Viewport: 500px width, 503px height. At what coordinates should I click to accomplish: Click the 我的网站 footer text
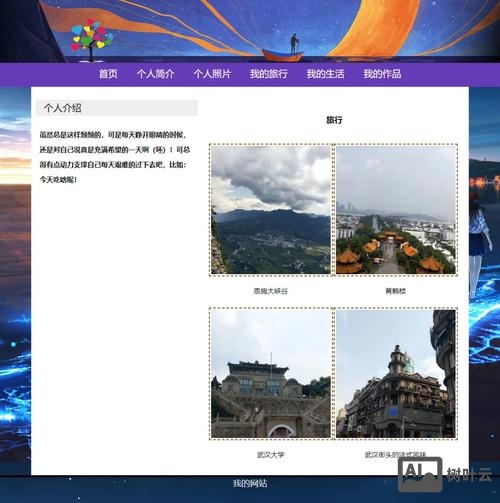pyautogui.click(x=250, y=483)
